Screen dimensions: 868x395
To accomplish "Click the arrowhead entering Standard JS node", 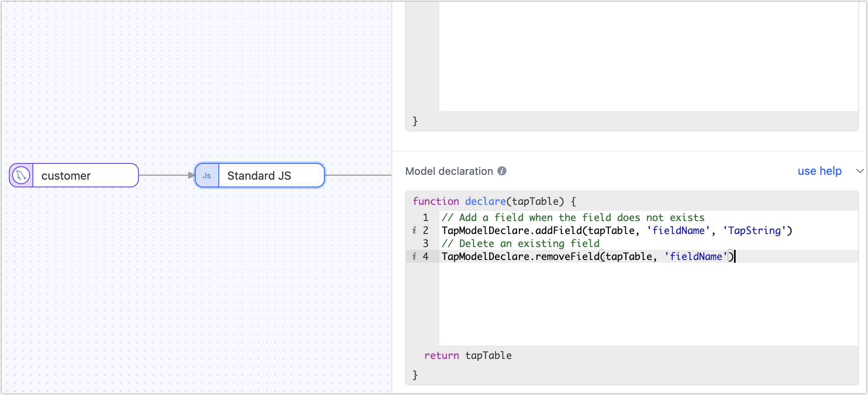I will (191, 175).
